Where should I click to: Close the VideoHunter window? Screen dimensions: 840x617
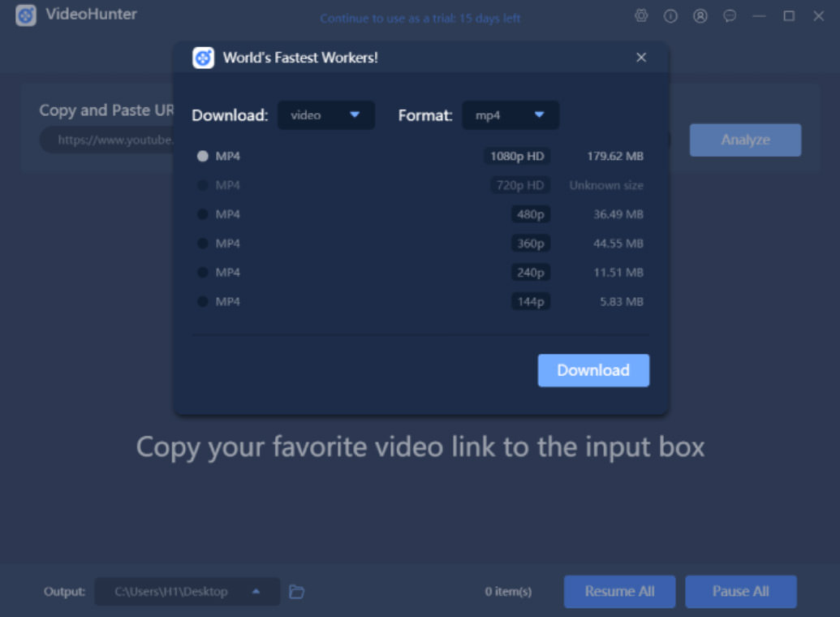pyautogui.click(x=819, y=16)
